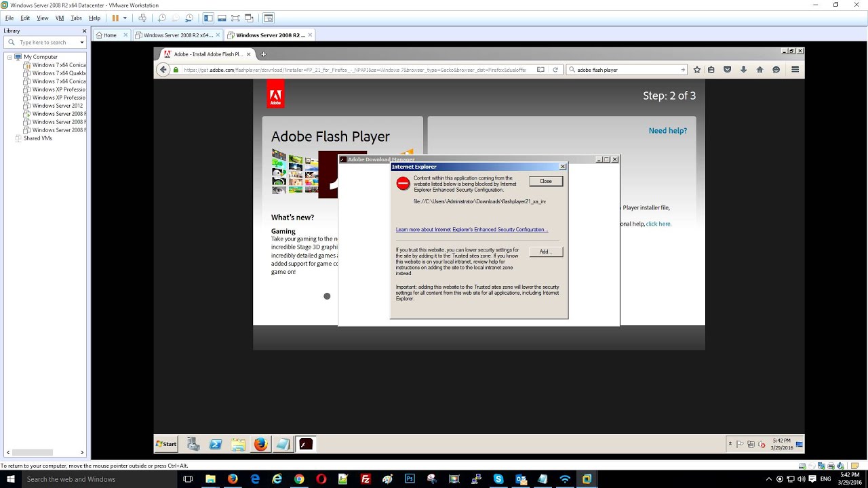The height and width of the screenshot is (488, 868).
Task: Open the snapshot manager icon
Action: (x=189, y=18)
